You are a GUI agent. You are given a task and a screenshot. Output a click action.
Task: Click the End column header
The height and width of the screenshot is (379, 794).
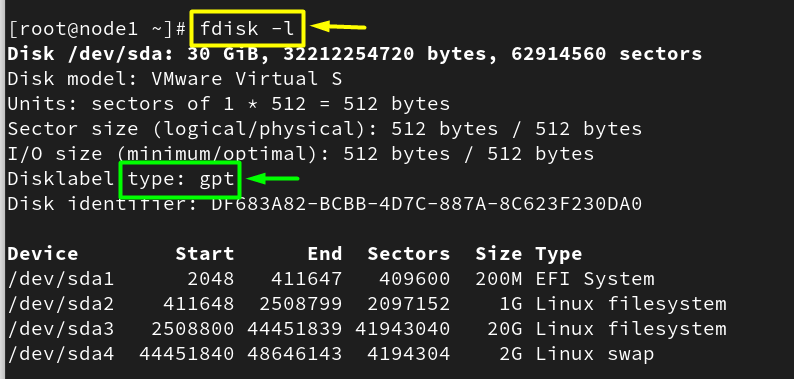click(325, 254)
